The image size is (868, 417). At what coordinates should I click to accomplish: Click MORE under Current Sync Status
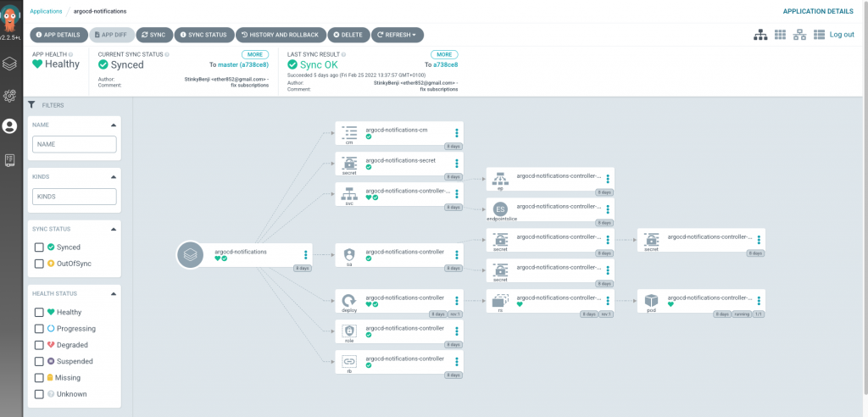tap(254, 54)
